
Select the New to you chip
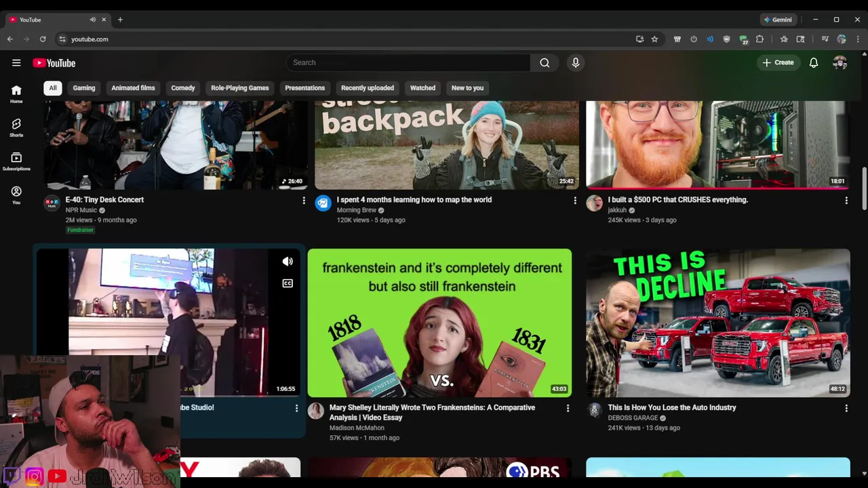(x=468, y=88)
